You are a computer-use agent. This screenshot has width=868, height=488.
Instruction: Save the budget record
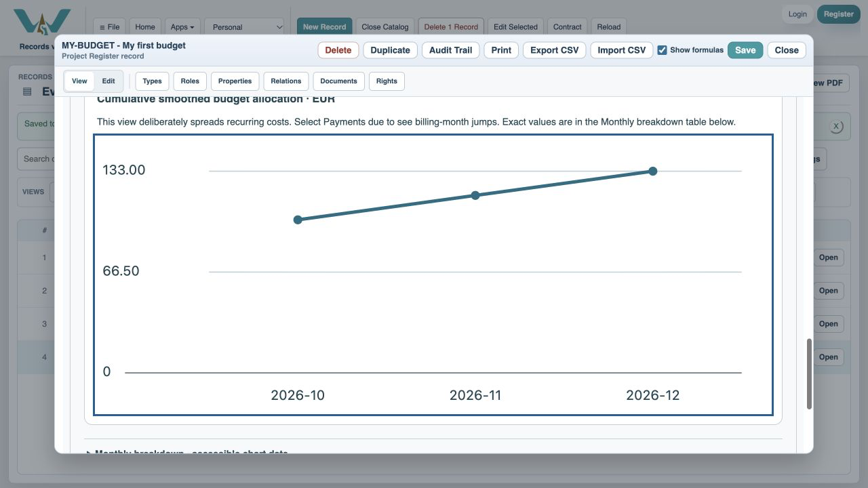tap(745, 50)
